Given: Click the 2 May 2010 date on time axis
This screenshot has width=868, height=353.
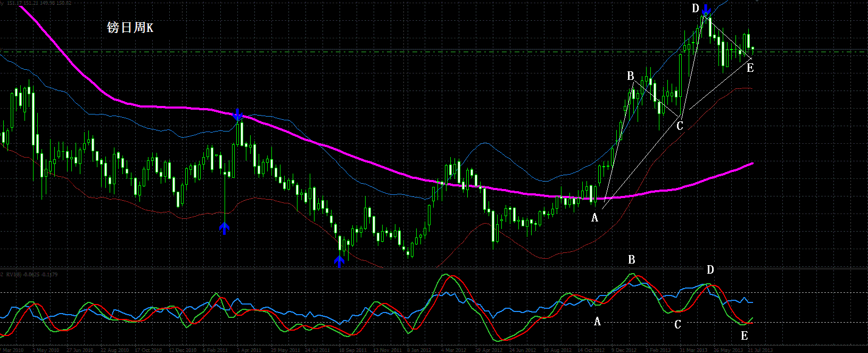Looking at the screenshot, I should coord(45,350).
